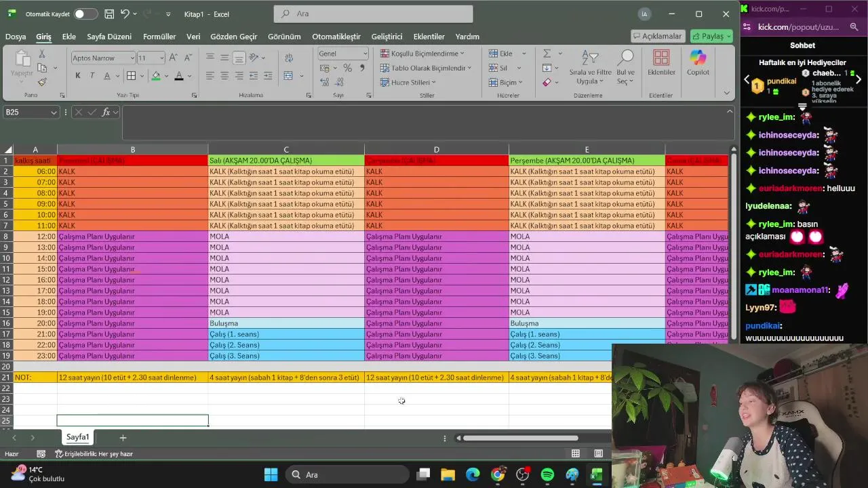Apply percent style with the % icon
Viewport: 868px width, 488px height.
pos(347,68)
